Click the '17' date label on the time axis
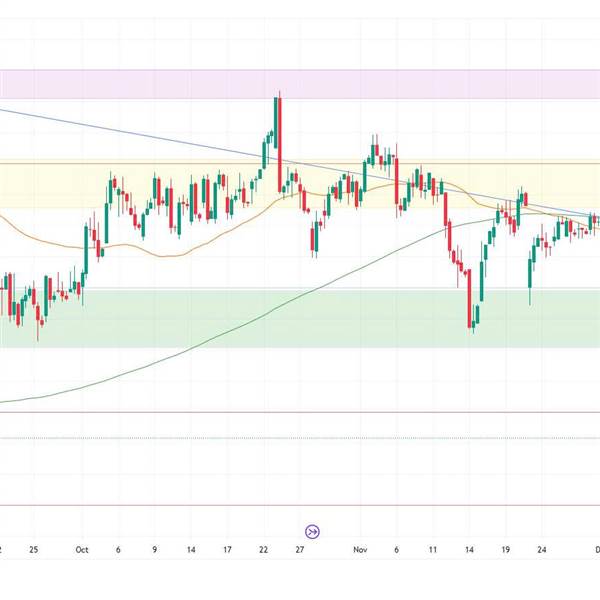The height and width of the screenshot is (600, 600). [227, 549]
